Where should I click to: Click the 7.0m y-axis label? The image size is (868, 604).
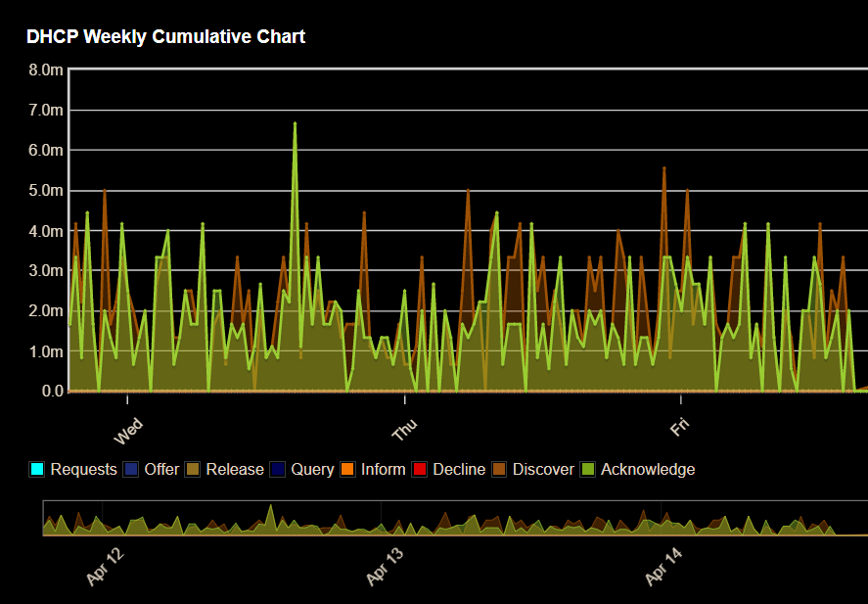pos(46,111)
